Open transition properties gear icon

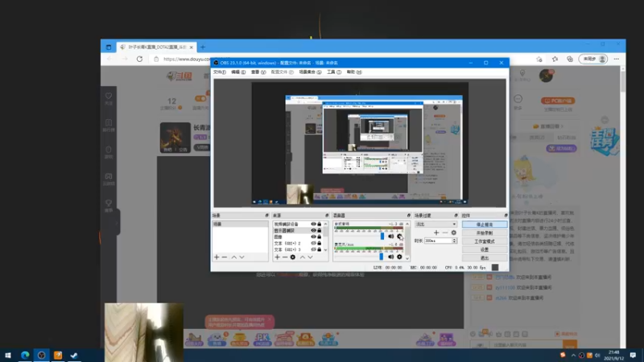click(x=454, y=232)
